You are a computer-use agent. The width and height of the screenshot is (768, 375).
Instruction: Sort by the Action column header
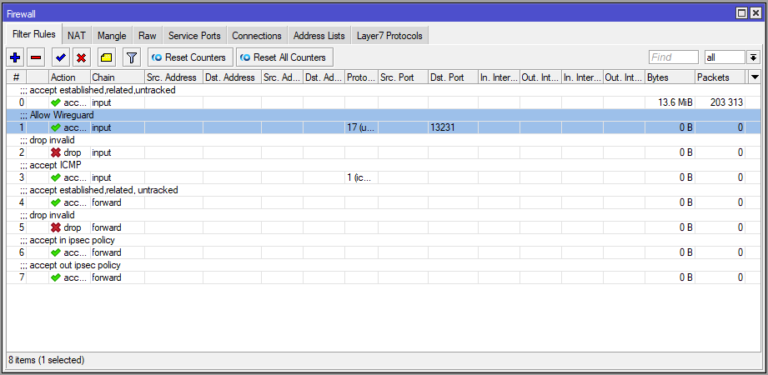point(69,77)
